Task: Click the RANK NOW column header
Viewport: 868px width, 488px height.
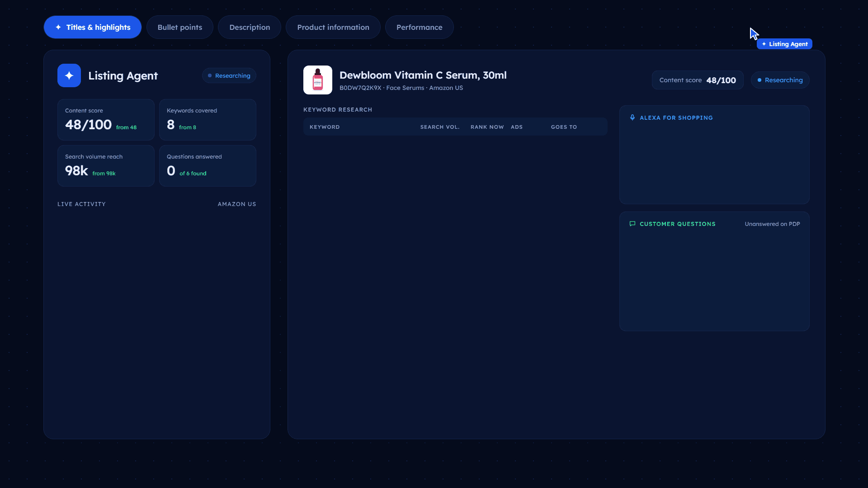Action: point(487,127)
